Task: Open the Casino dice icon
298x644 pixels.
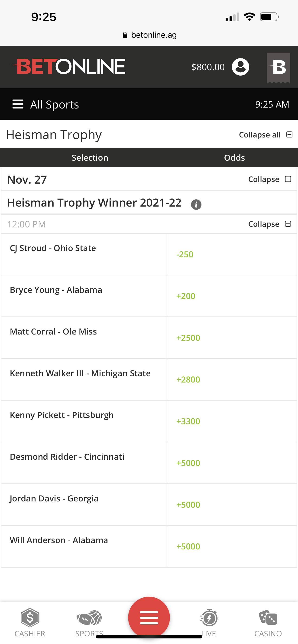Action: click(268, 618)
